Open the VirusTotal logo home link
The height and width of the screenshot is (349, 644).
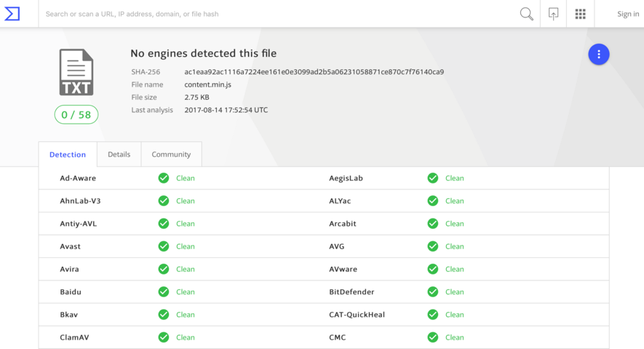pos(12,14)
